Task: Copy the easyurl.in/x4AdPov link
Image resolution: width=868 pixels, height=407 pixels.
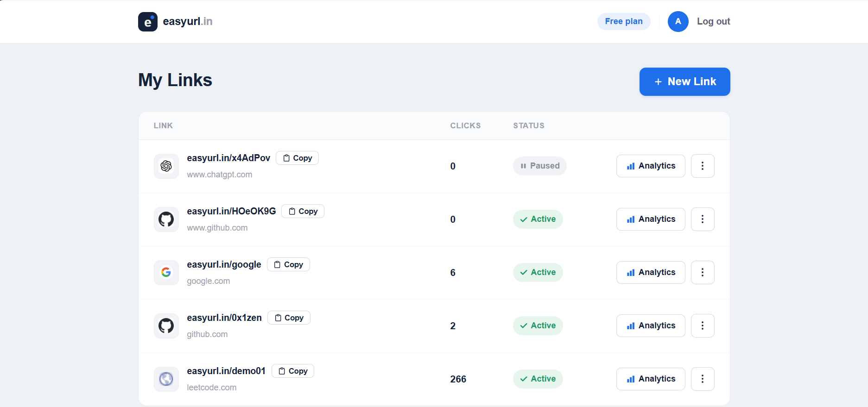Action: tap(297, 158)
